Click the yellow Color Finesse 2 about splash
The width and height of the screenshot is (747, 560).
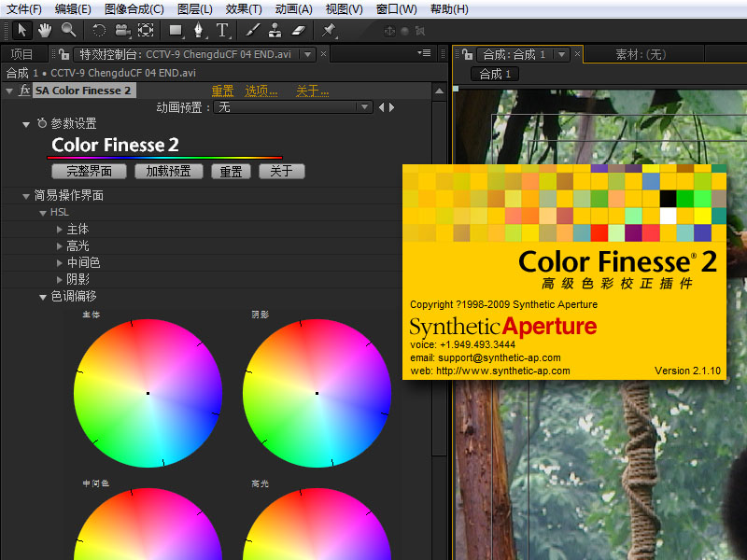pos(565,272)
